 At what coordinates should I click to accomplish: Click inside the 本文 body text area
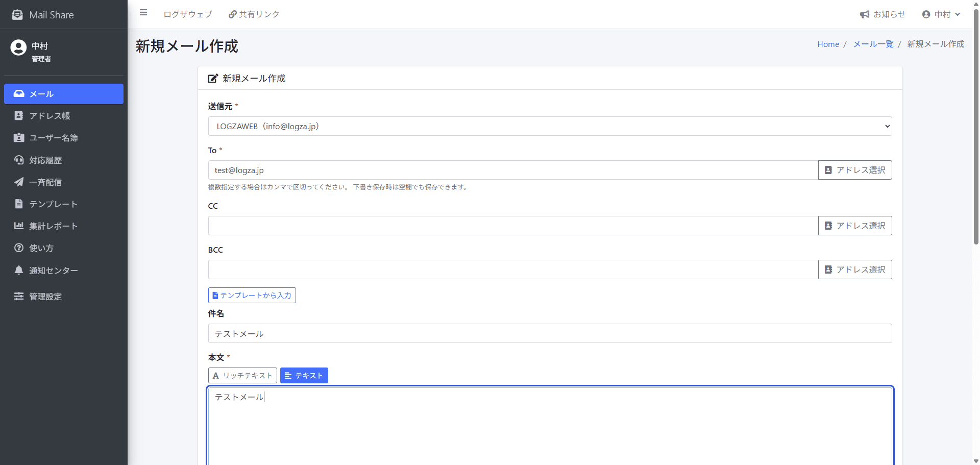pos(550,426)
